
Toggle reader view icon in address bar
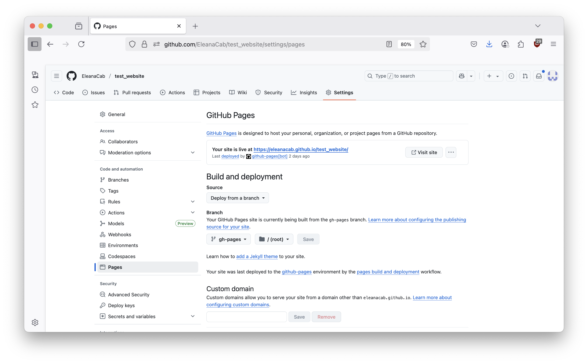(389, 44)
